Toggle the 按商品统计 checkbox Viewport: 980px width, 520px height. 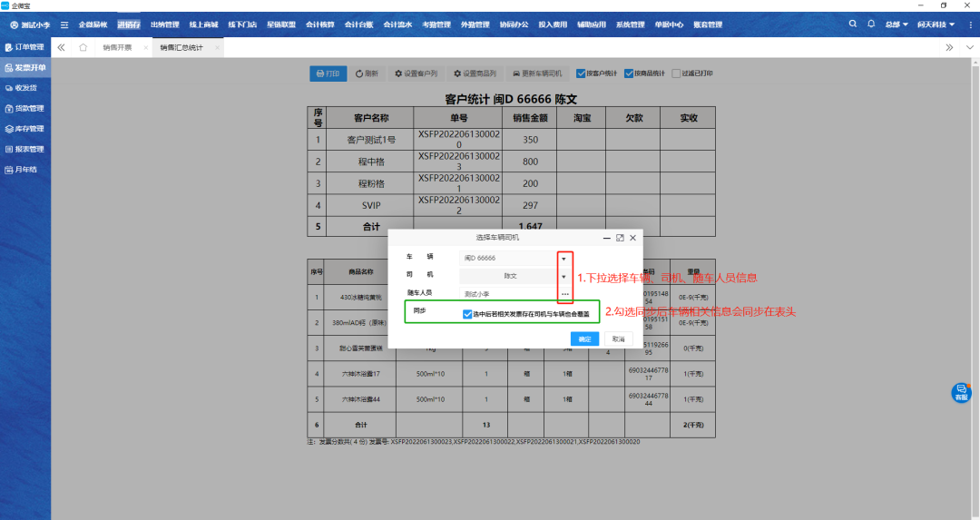(628, 74)
